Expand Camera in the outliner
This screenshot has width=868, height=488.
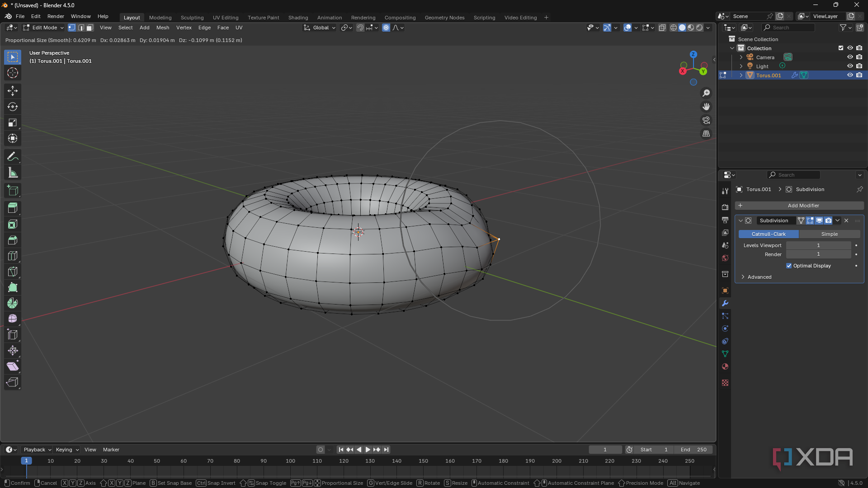pos(741,57)
